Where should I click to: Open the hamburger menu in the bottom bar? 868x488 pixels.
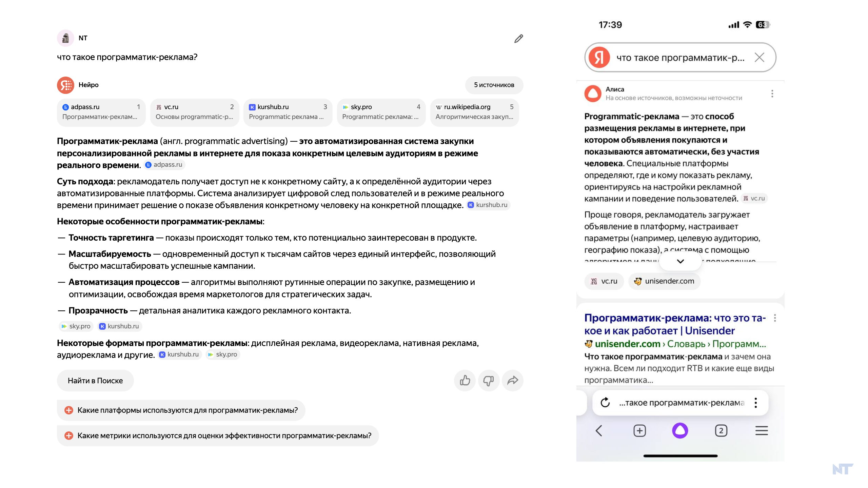[x=762, y=431]
